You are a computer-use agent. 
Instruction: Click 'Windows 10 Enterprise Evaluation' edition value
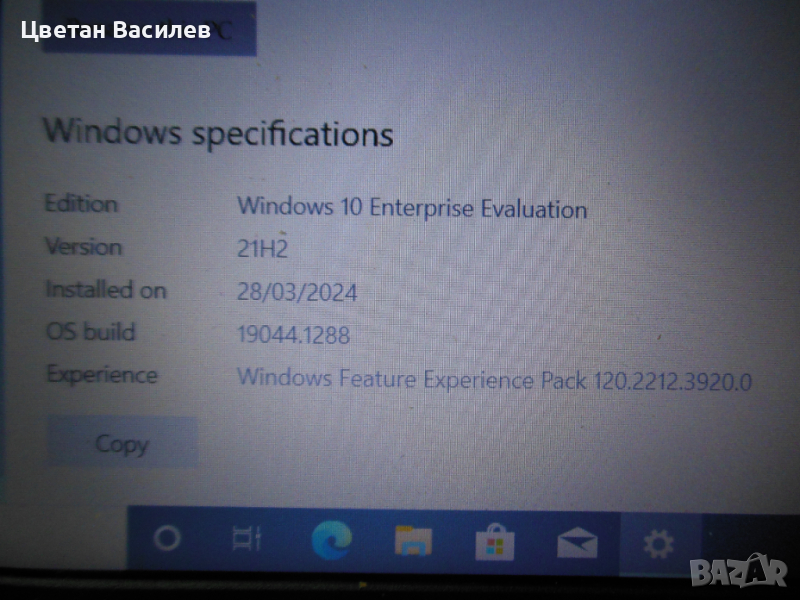tap(412, 208)
